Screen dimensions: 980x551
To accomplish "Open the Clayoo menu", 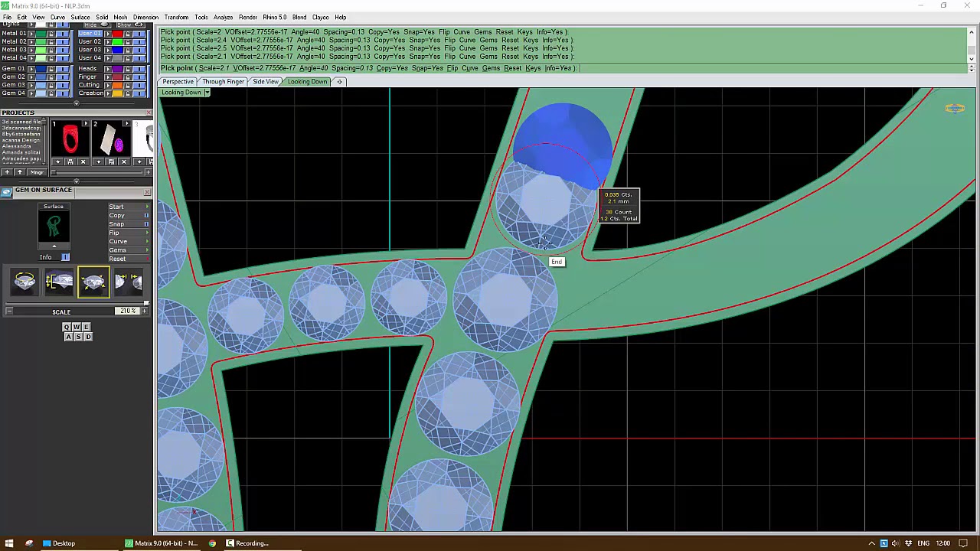I will (x=320, y=17).
